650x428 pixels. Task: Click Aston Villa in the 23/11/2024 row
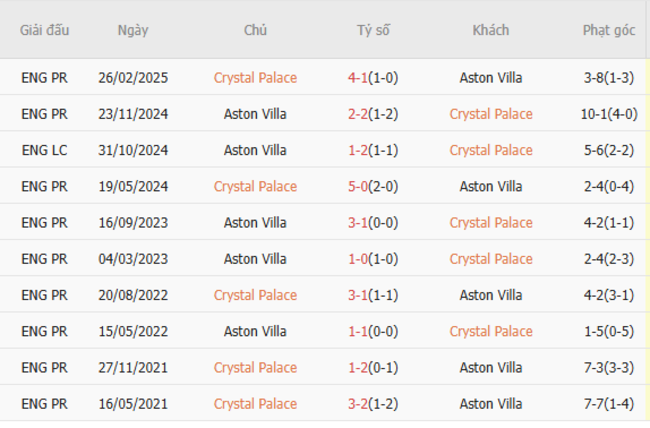tap(255, 114)
